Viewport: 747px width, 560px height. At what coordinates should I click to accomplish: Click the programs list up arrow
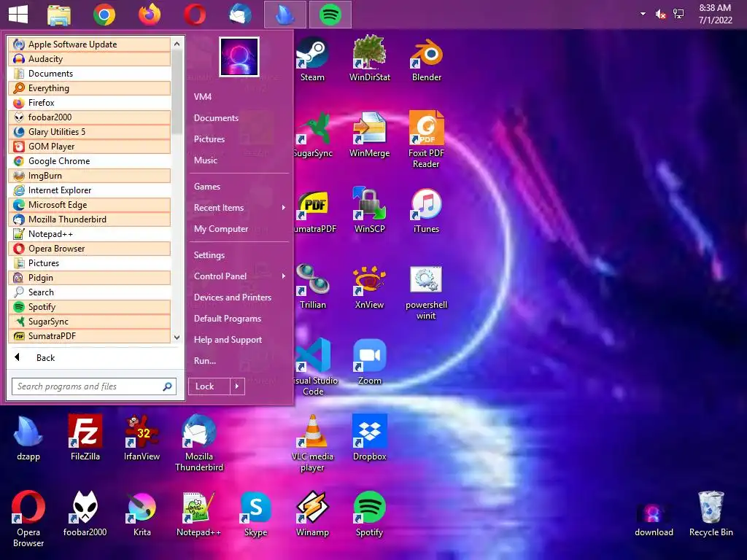(x=177, y=44)
